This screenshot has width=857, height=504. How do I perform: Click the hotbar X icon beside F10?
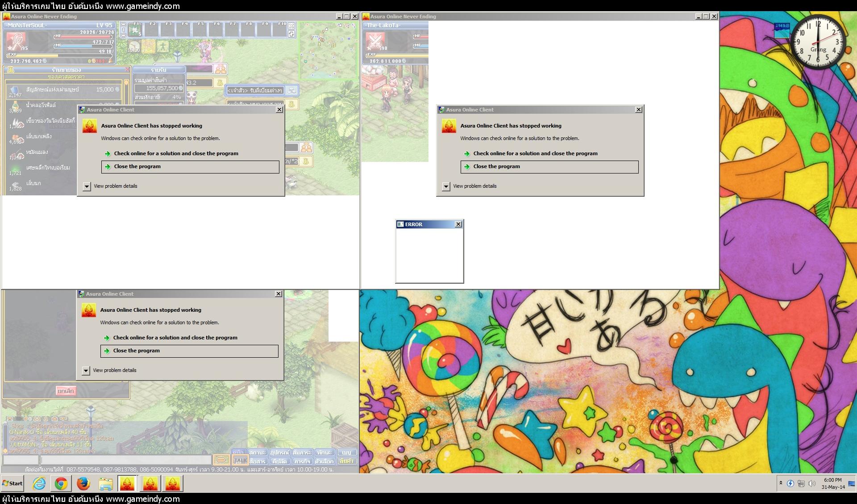tap(291, 26)
